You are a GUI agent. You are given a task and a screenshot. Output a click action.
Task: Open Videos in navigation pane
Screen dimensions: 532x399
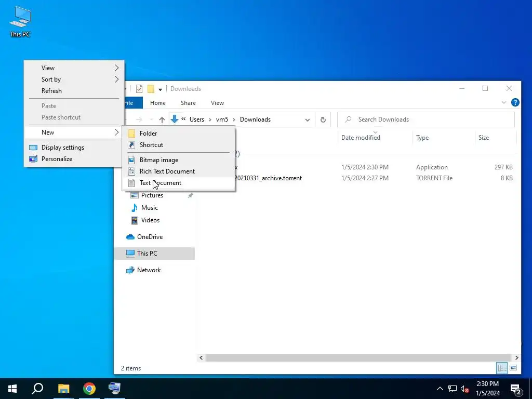[150, 220]
